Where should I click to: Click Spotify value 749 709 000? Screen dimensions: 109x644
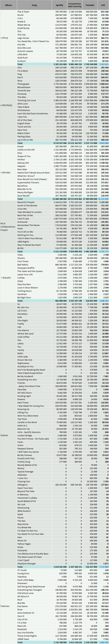coord(61,12)
